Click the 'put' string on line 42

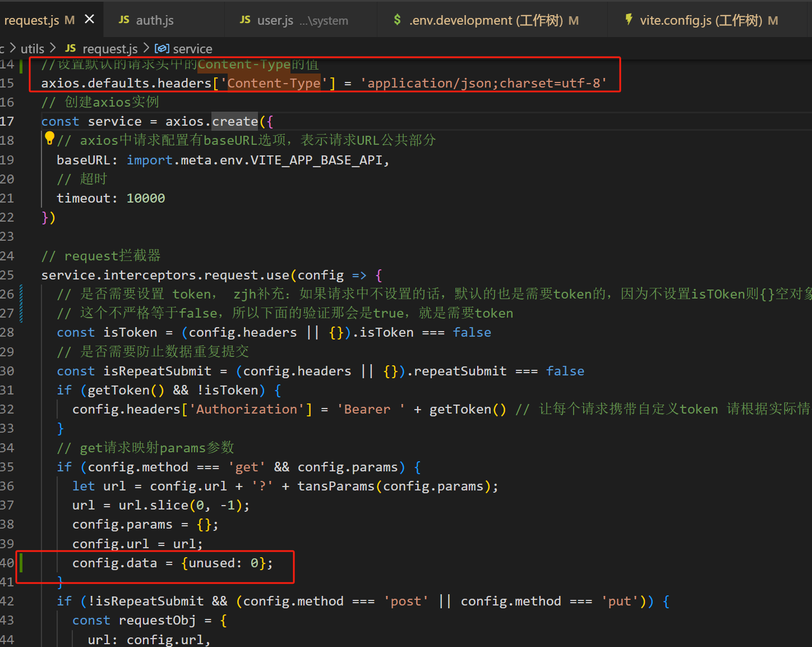click(x=620, y=601)
